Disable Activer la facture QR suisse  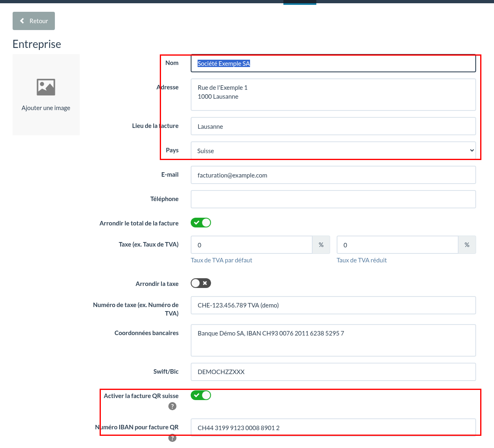[x=201, y=395]
